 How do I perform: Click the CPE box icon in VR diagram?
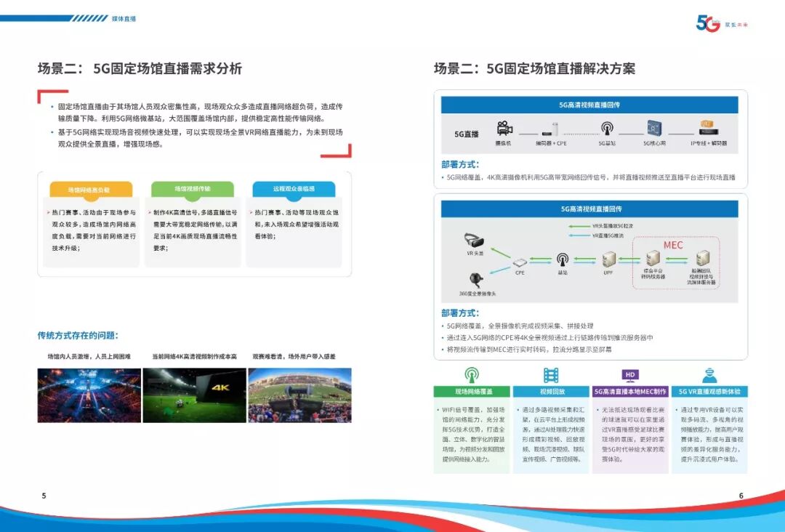520,263
